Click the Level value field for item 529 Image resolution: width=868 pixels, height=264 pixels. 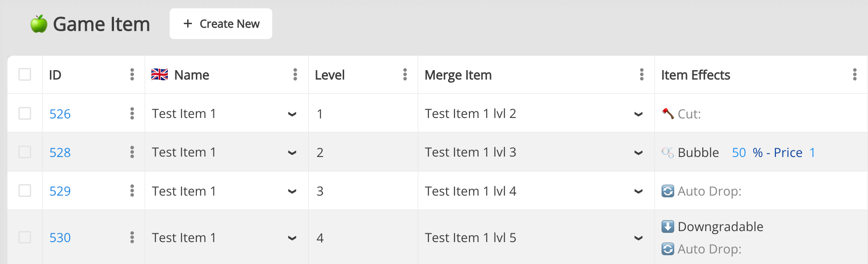(320, 191)
